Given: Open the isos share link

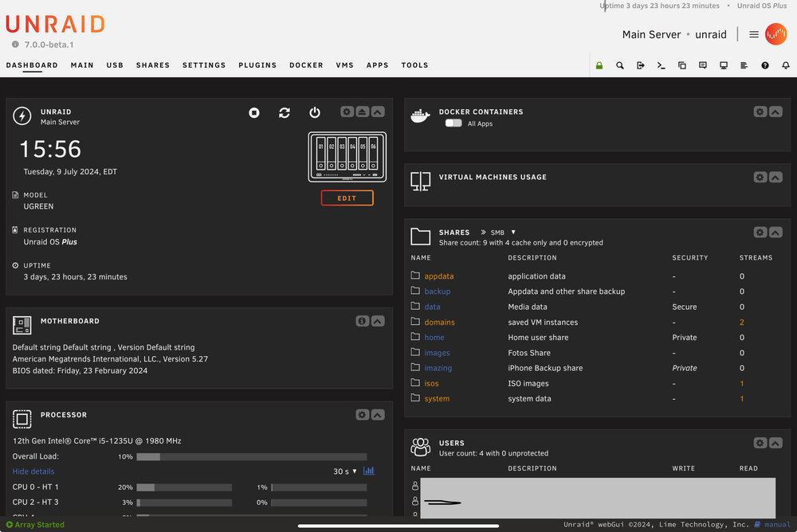Looking at the screenshot, I should point(431,384).
